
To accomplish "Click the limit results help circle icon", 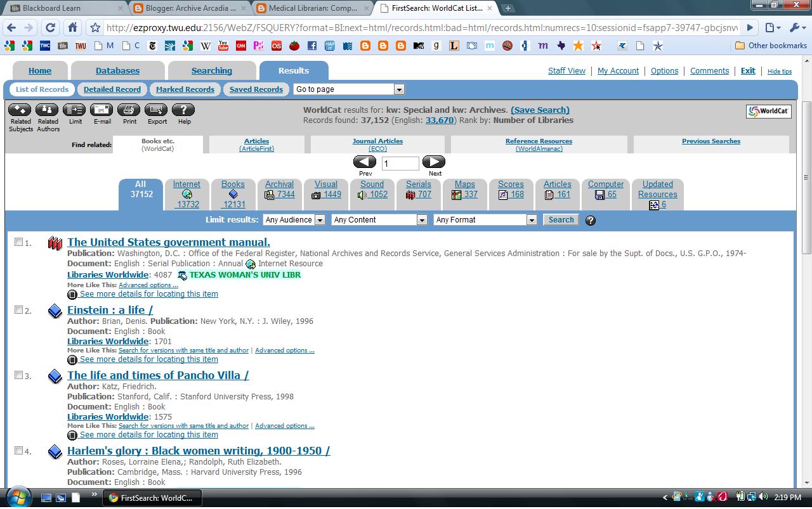I will pos(591,221).
